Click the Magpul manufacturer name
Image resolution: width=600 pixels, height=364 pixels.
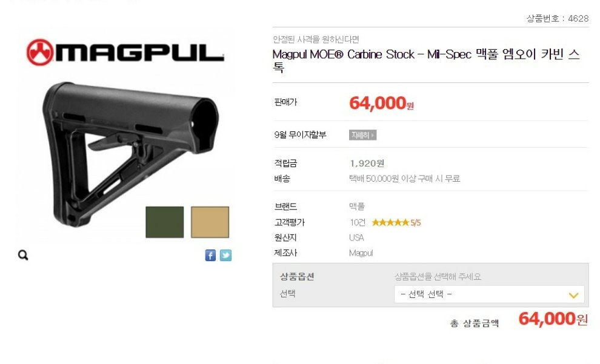click(361, 253)
